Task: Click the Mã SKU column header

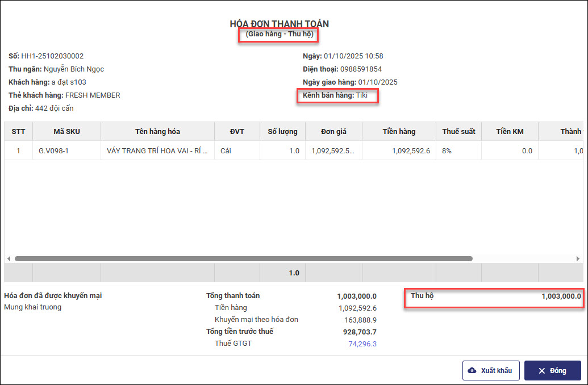Action: (x=66, y=132)
